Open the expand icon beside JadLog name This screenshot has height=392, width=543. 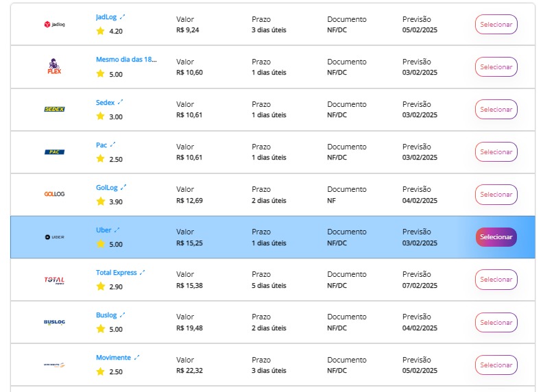click(122, 16)
